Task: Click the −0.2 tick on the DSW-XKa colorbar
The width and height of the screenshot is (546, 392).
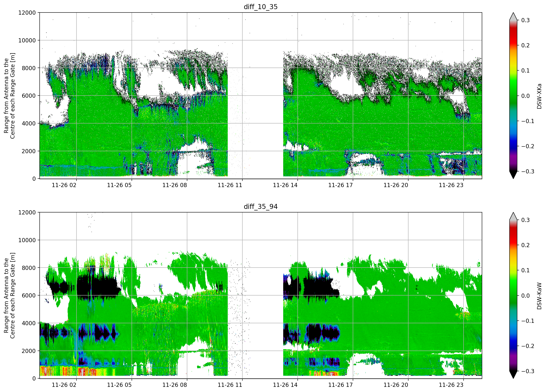Action: 528,146
